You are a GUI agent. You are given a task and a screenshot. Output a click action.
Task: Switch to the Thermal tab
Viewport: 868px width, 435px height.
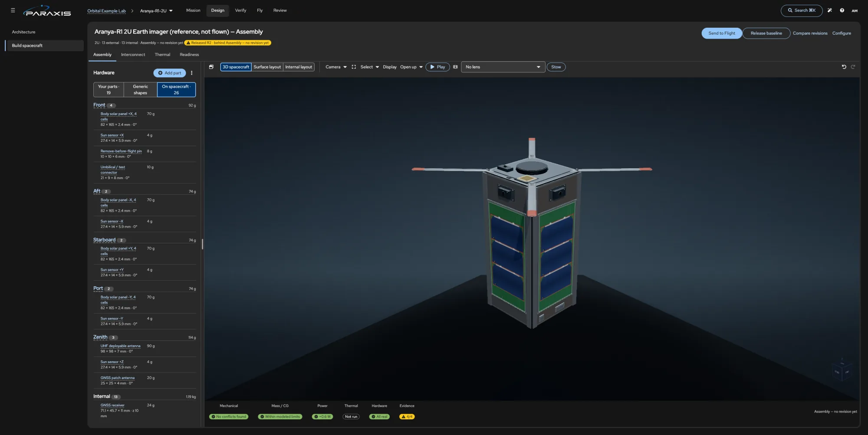[162, 55]
